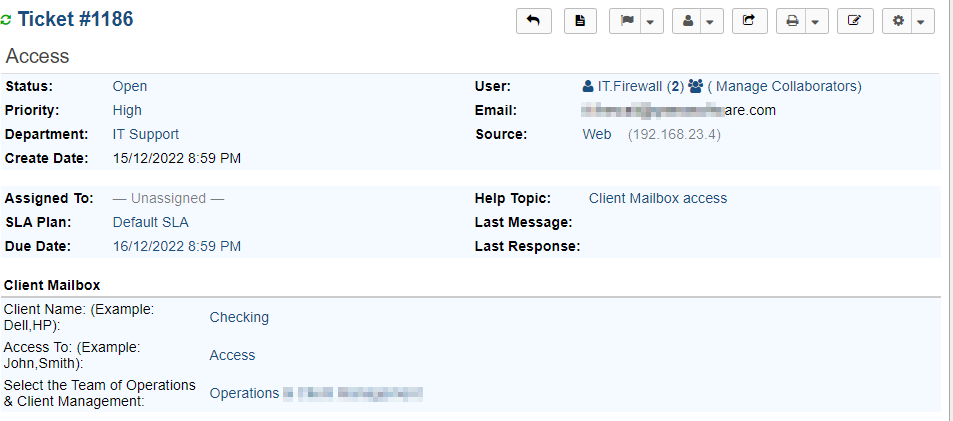Image resolution: width=953 pixels, height=421 pixels.
Task: Click the reply arrow button
Action: [533, 21]
